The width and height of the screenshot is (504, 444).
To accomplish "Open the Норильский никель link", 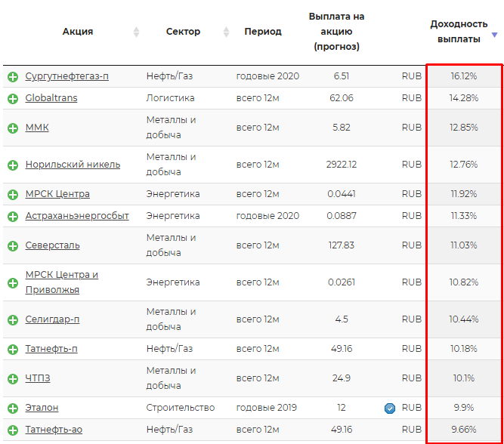I will 73,164.
